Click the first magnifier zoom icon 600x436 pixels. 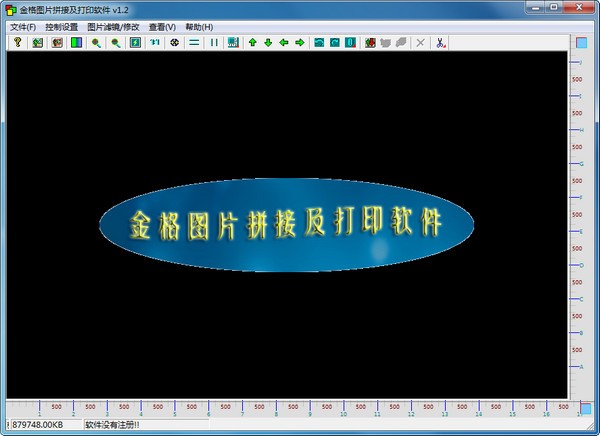(x=96, y=43)
